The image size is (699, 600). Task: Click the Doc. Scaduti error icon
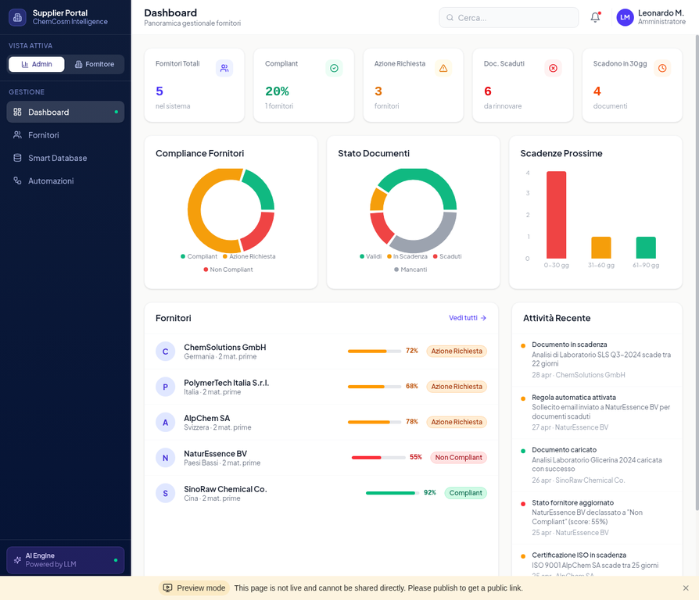(553, 68)
